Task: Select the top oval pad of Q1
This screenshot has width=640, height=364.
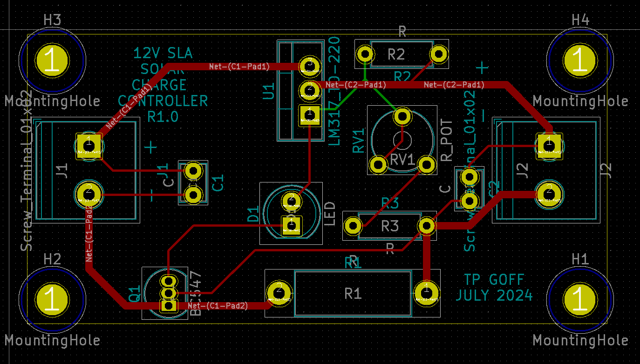Action: [x=169, y=281]
